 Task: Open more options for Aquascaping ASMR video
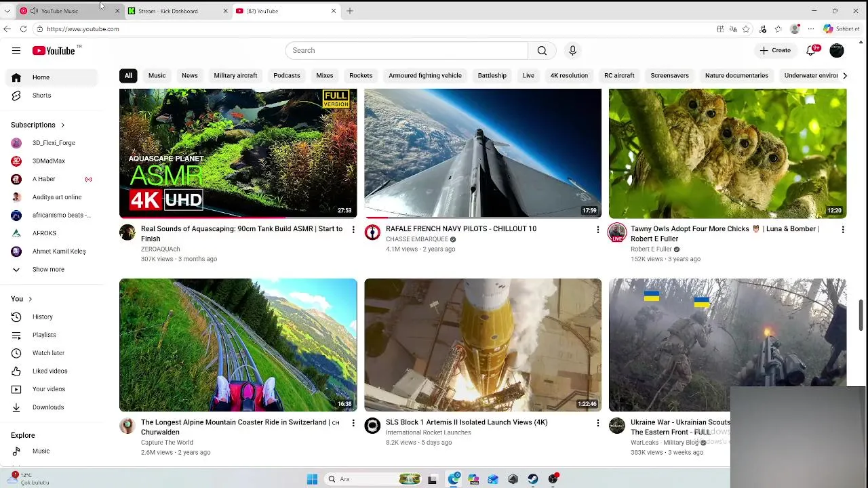(353, 230)
